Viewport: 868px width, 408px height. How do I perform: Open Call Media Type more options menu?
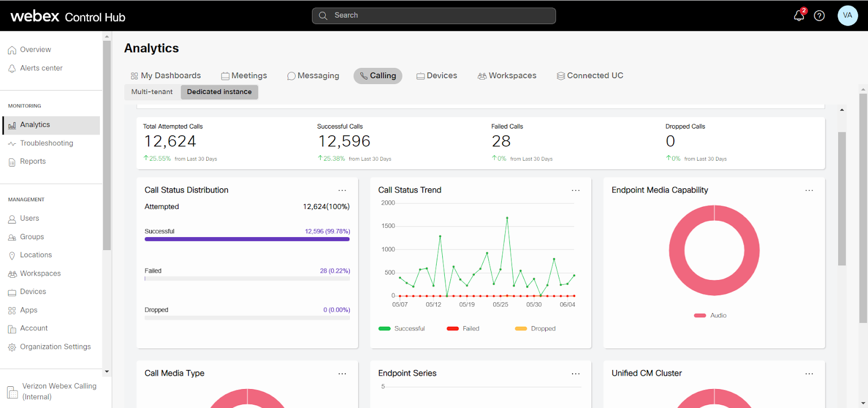pos(342,374)
